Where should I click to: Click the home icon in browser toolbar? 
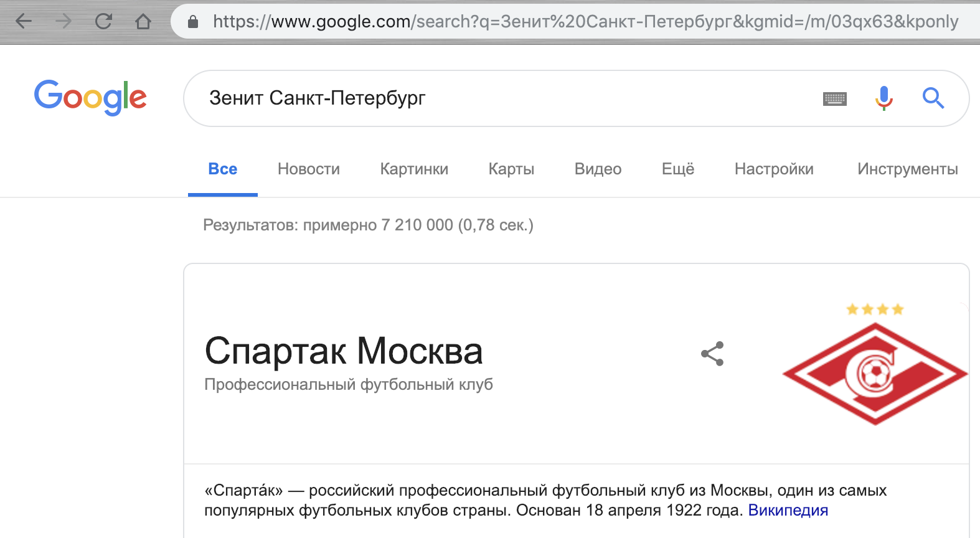tap(143, 21)
